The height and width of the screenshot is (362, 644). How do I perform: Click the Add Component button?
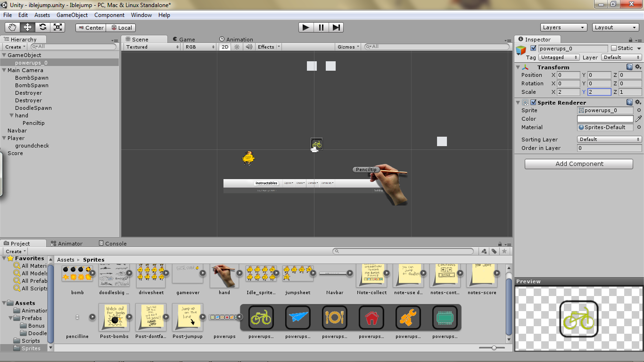coord(579,164)
